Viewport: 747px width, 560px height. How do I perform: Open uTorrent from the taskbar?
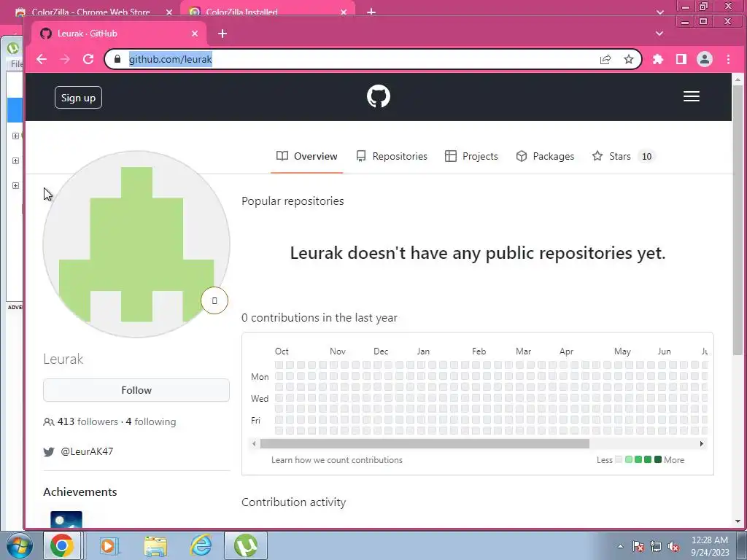click(245, 545)
